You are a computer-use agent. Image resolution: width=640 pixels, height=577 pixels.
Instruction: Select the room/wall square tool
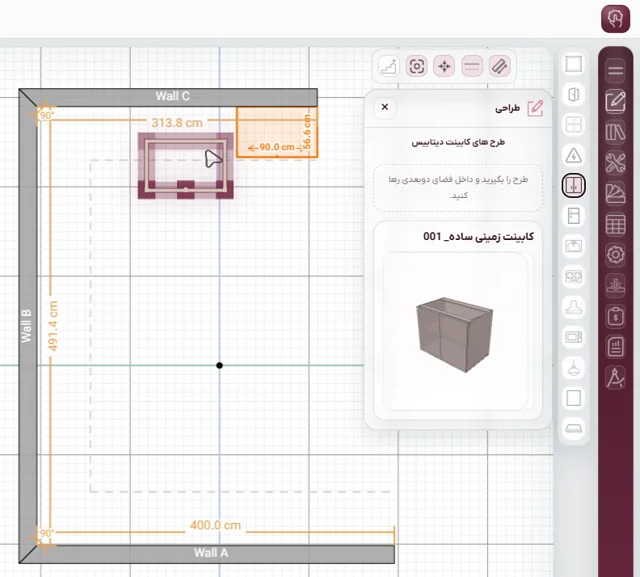(x=573, y=64)
